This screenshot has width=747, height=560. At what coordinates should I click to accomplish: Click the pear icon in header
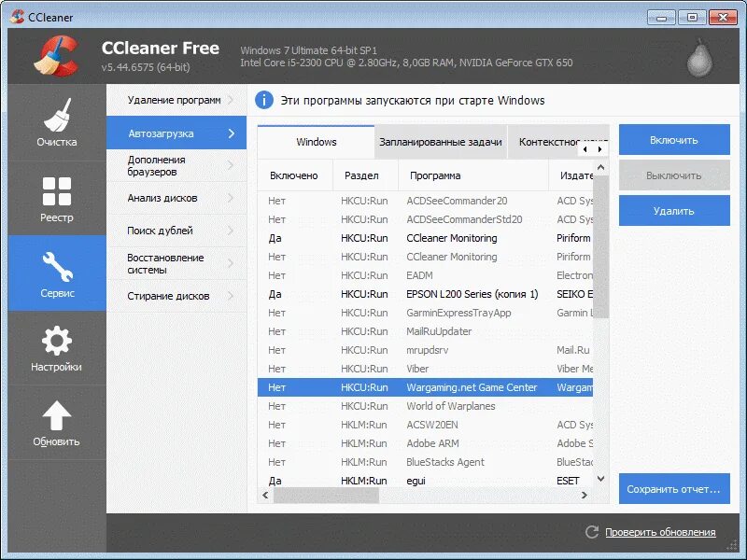pyautogui.click(x=699, y=58)
